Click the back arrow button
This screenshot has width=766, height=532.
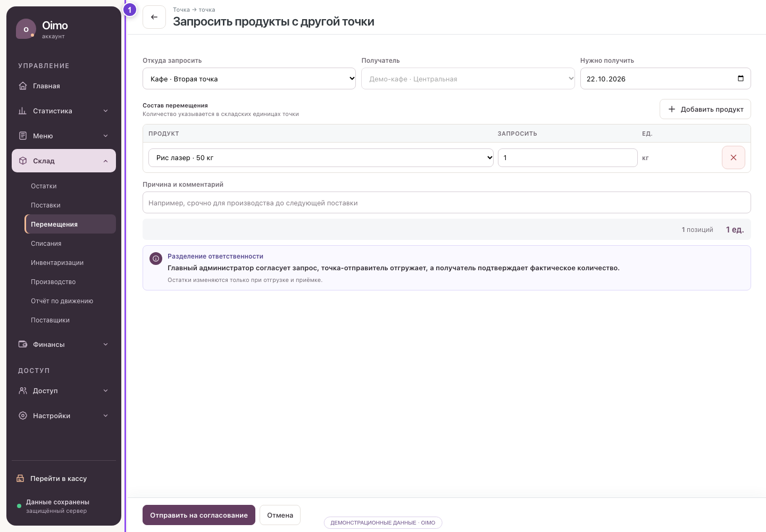tap(154, 17)
